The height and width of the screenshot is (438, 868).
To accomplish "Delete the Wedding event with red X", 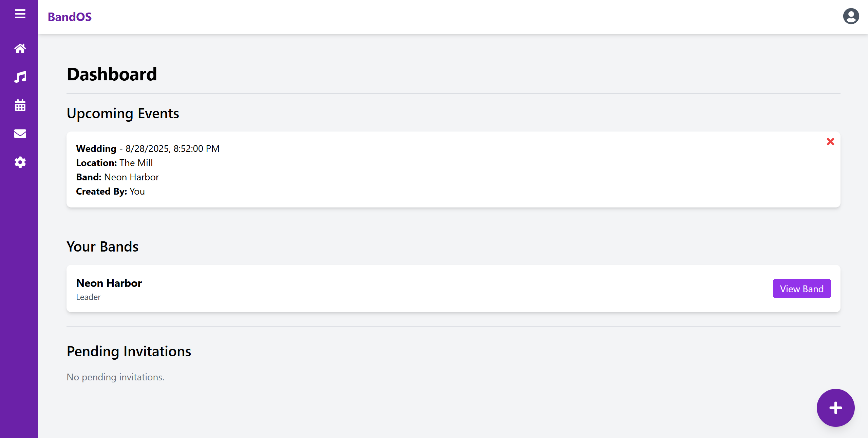I will (830, 142).
